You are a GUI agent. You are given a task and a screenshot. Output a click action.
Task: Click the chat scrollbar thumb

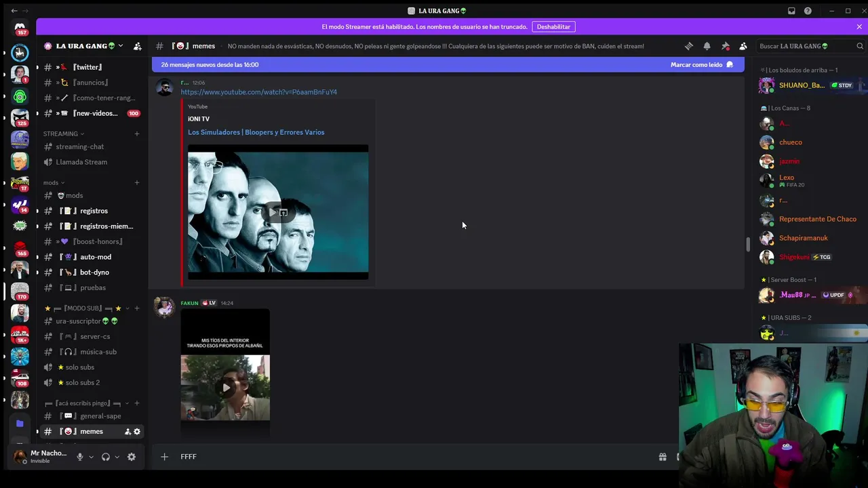point(748,245)
